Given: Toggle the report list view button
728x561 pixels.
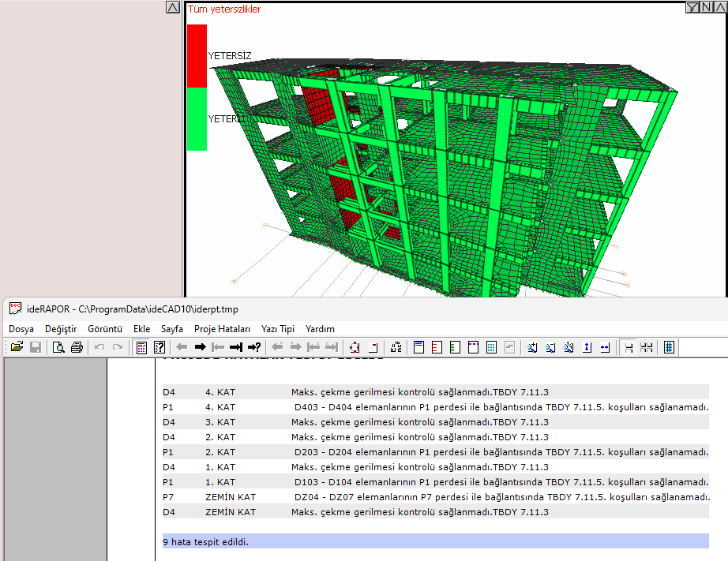Looking at the screenshot, I should click(669, 347).
